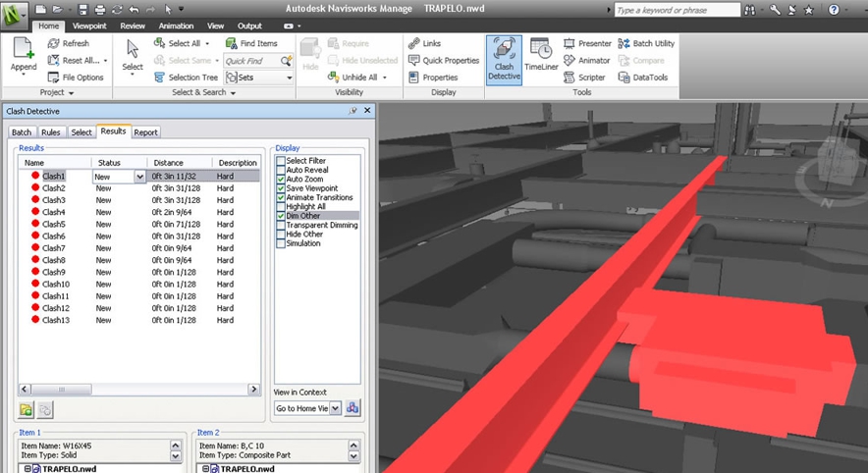This screenshot has height=473, width=868.
Task: Click Unhide All
Action: pos(353,78)
